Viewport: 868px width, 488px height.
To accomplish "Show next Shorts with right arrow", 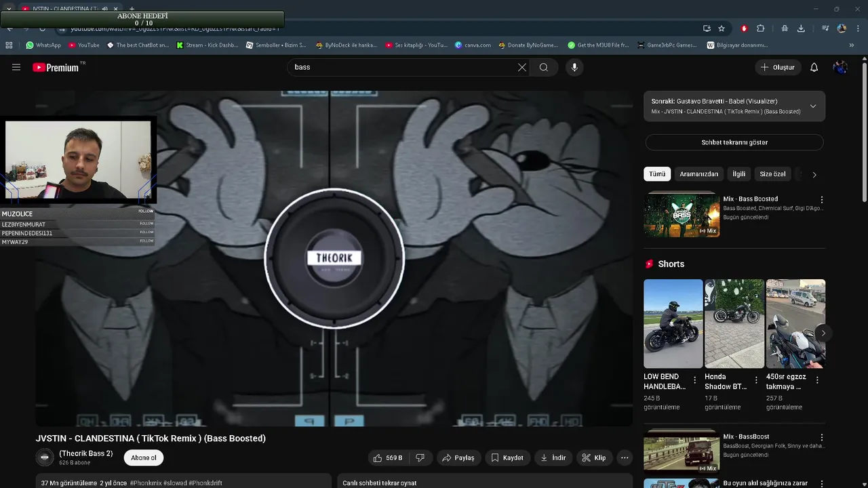I will (823, 333).
